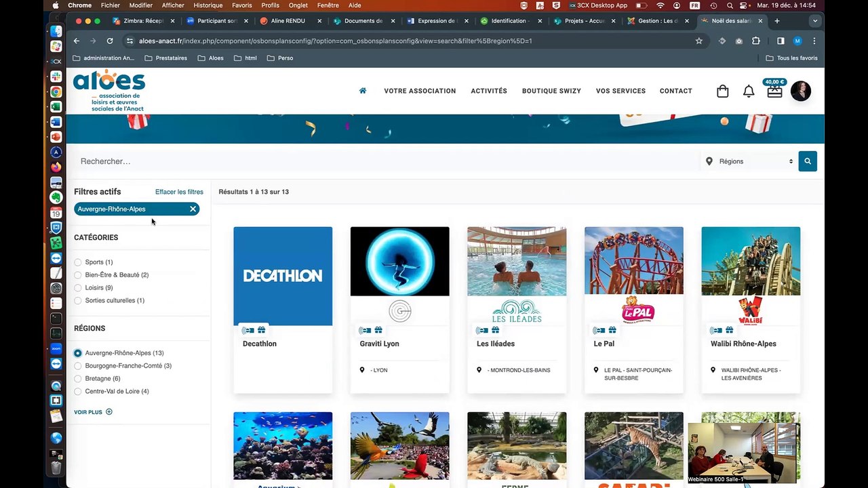The width and height of the screenshot is (868, 488).
Task: Switch to the Documents tab
Action: click(365, 21)
